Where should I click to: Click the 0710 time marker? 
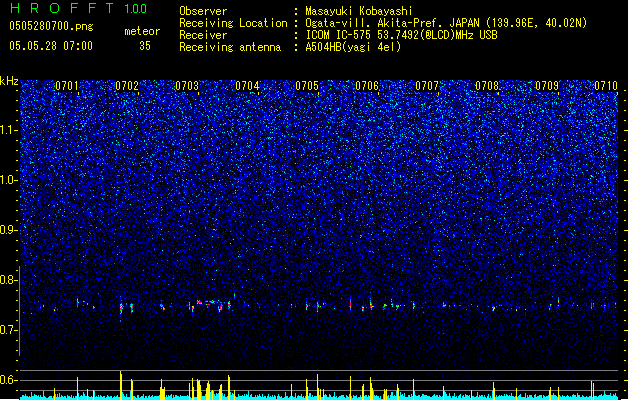(606, 86)
